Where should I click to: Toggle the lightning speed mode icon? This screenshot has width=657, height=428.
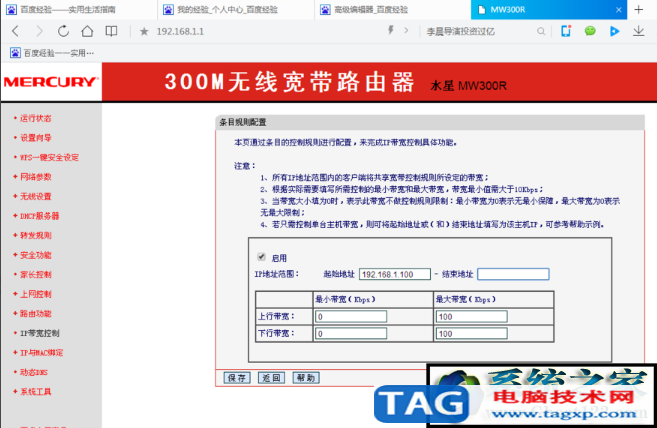(x=391, y=30)
